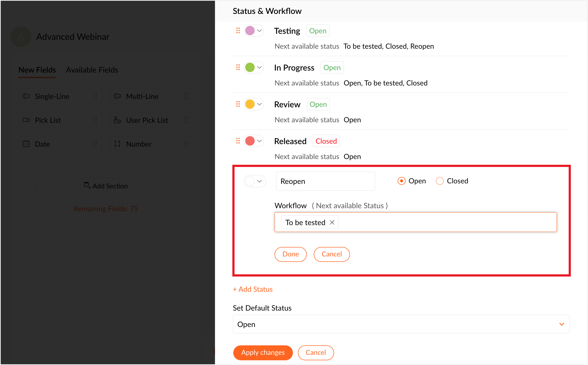Expand the Set Default Status dropdown
Screen dimensions: 588x365
(561, 324)
